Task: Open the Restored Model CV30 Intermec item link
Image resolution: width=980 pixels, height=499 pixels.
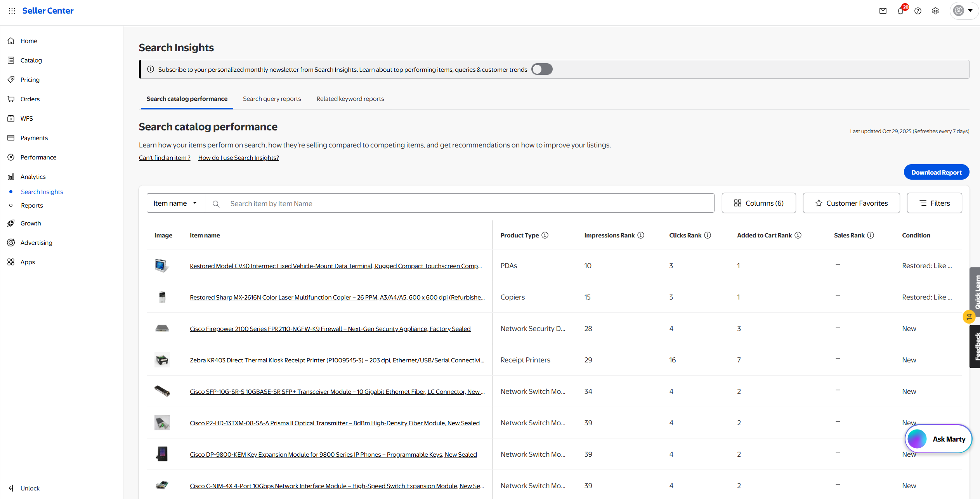Action: coord(336,266)
